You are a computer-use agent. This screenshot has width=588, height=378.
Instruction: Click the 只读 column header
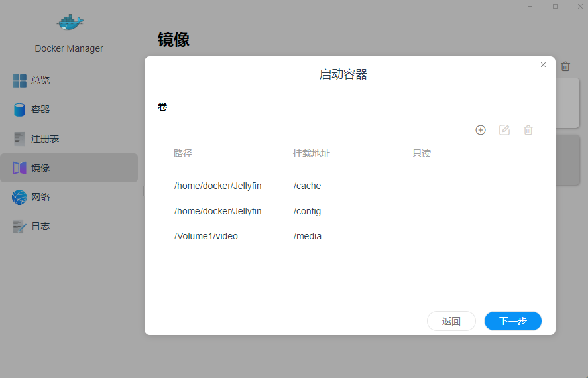coord(422,153)
